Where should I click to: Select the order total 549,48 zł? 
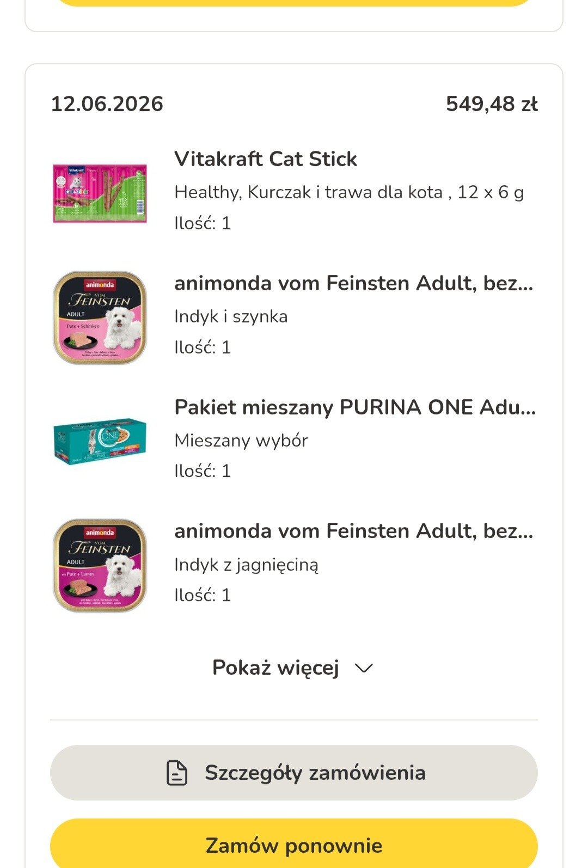(x=492, y=104)
